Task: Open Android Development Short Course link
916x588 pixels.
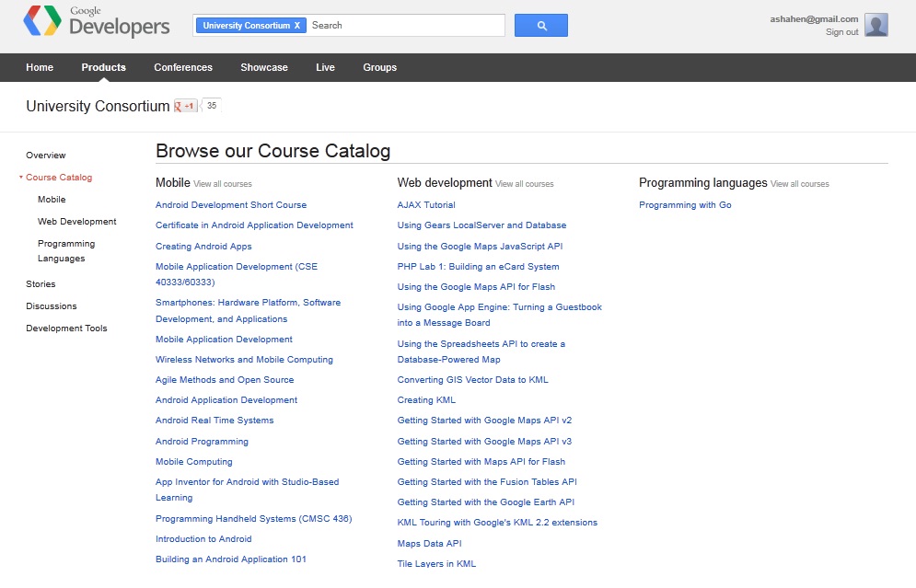Action: pyautogui.click(x=231, y=205)
